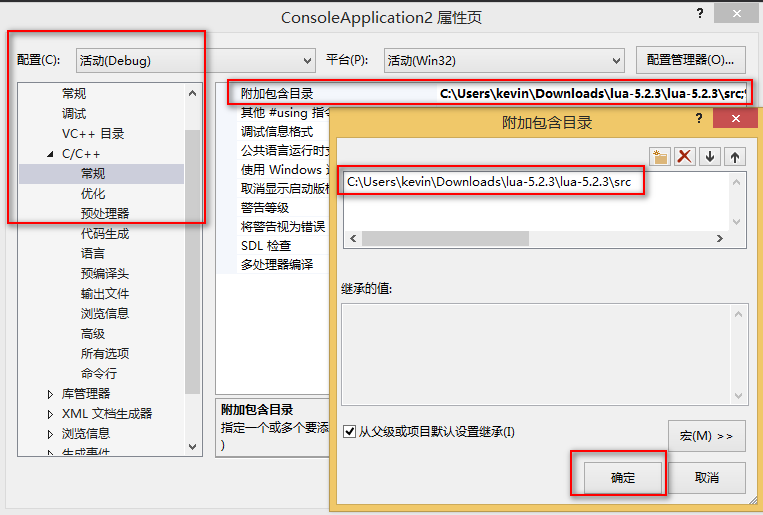Select 常规 at top of tree
Screen dimensions: 763x515
tap(74, 93)
